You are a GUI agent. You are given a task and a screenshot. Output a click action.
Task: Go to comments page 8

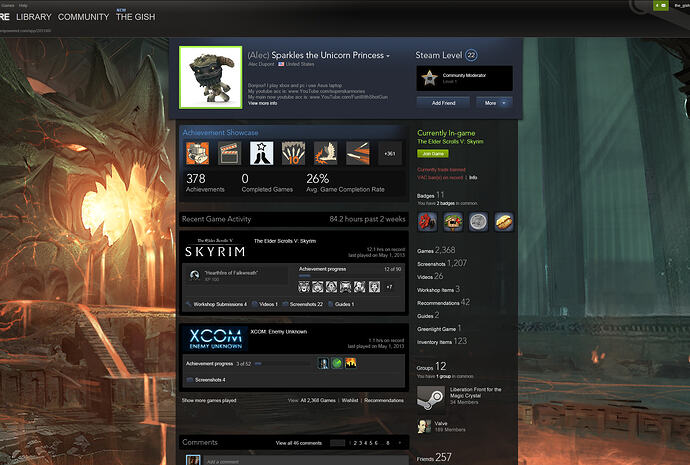(388, 443)
